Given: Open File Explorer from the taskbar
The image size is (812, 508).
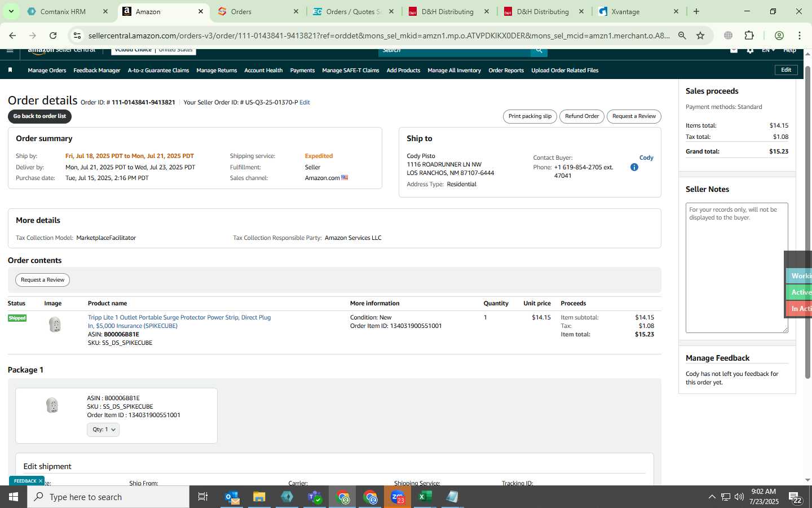Looking at the screenshot, I should [259, 497].
